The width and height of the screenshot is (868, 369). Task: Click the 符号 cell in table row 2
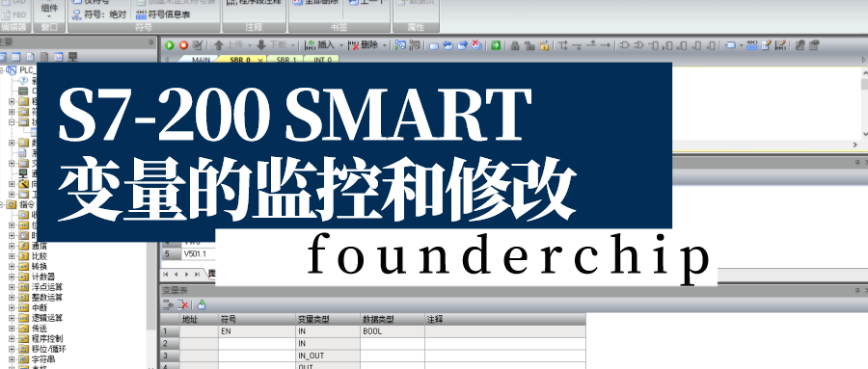click(257, 344)
